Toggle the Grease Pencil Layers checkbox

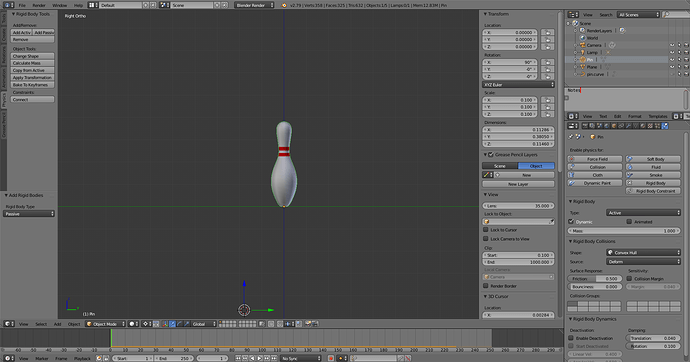(x=491, y=155)
